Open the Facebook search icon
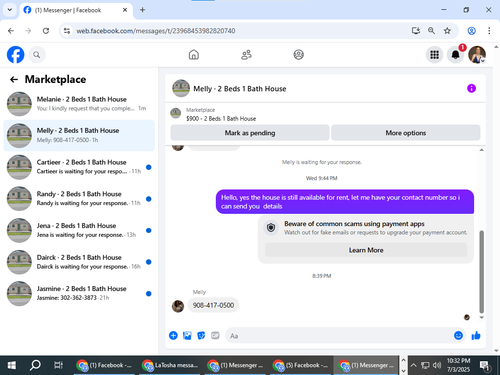The image size is (500, 375). 37,55
